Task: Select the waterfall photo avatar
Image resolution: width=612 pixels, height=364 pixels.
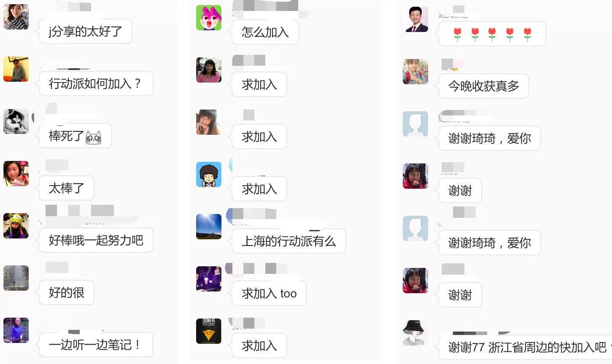Action: click(x=16, y=278)
